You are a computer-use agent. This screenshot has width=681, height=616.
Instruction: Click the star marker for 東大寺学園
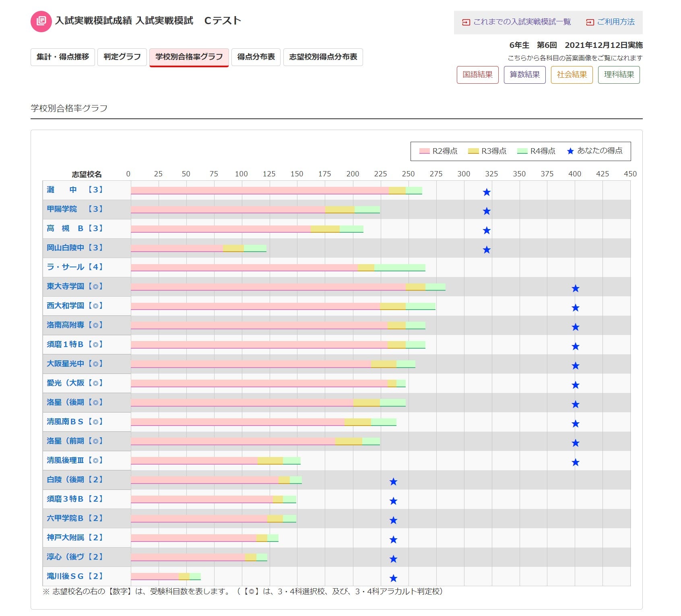pyautogui.click(x=575, y=289)
